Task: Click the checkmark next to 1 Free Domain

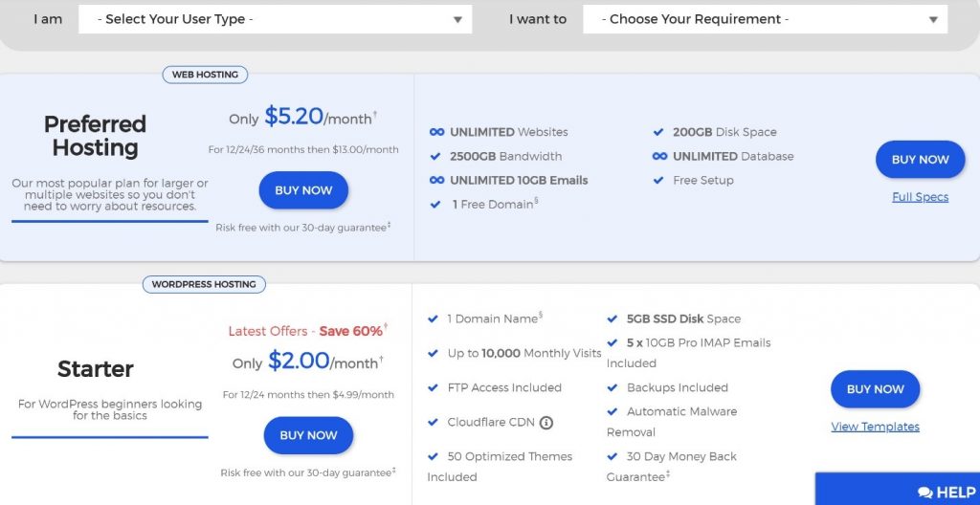Action: (x=435, y=205)
